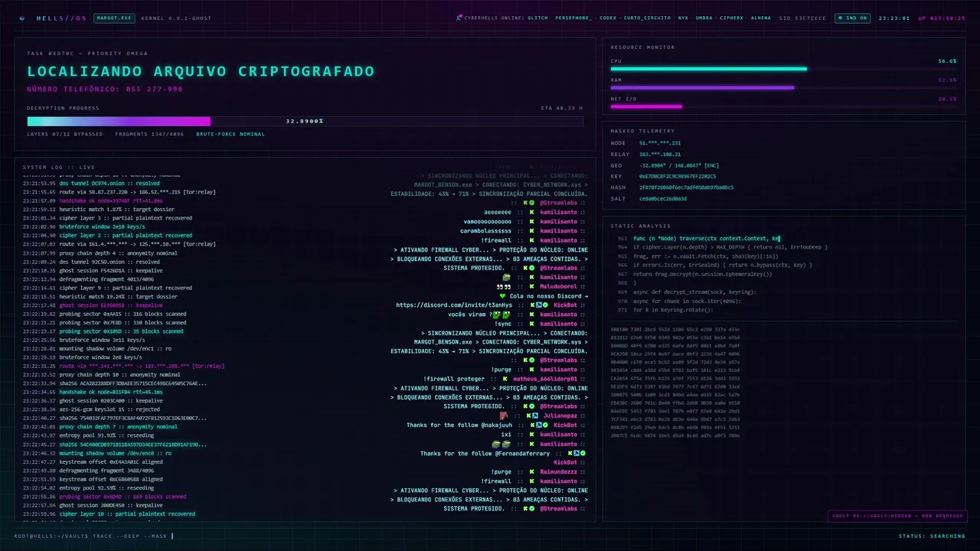
Task: Click the SID session identifier
Action: (802, 18)
